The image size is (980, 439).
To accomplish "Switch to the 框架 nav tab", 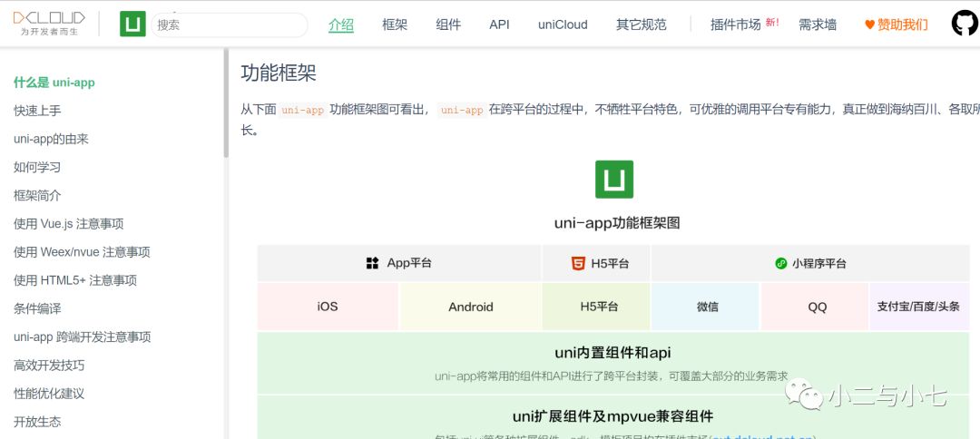I will point(395,25).
